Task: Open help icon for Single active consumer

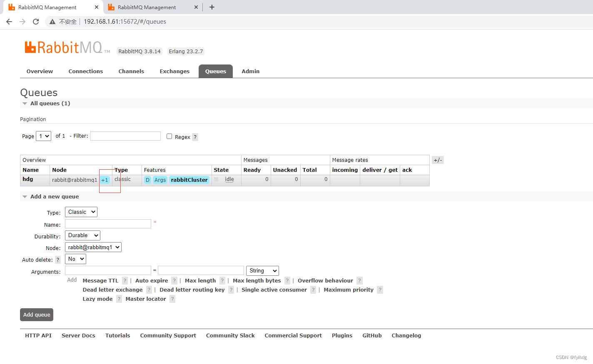Action: coord(313,290)
